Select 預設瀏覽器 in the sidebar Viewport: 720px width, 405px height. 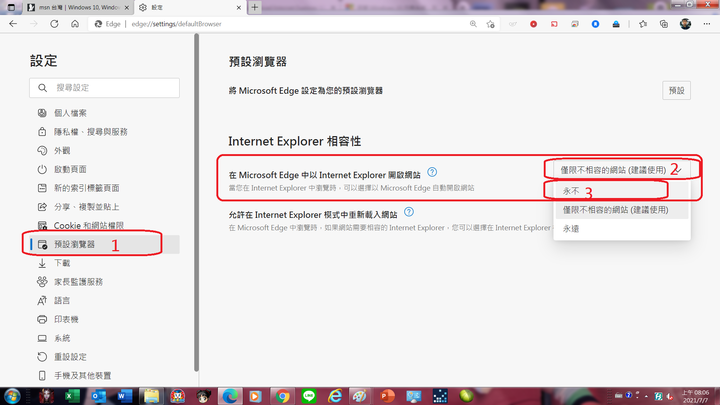point(106,244)
